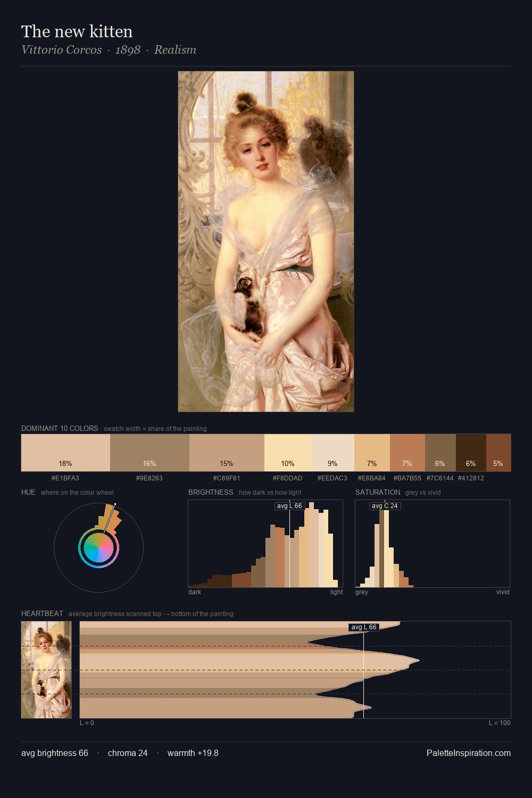The height and width of the screenshot is (798, 532).
Task: Click 'where on the color wheel' caption
Action: (77, 493)
